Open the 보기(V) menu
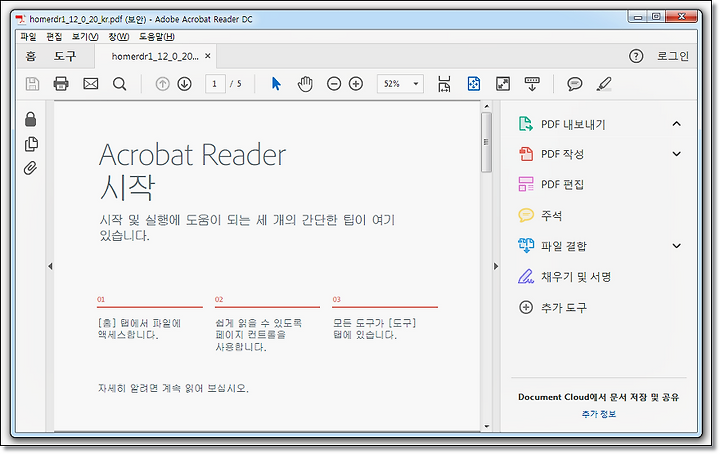Screen dimensions: 720x454 (x=85, y=37)
